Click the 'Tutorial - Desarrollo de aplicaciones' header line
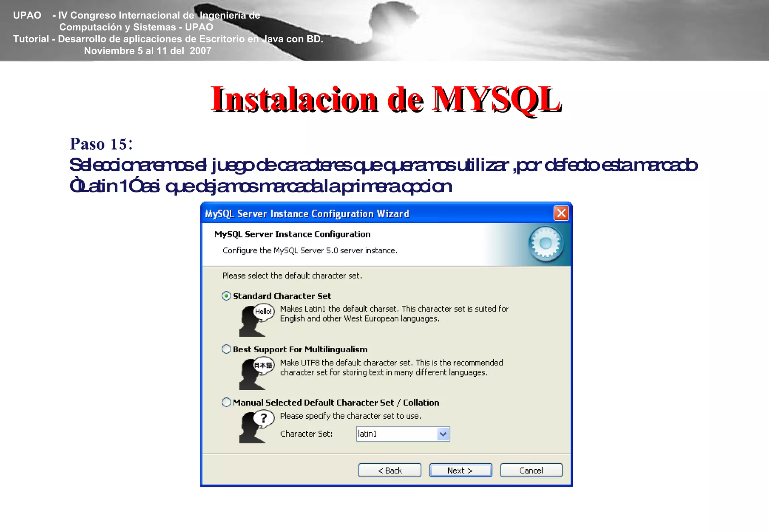The image size is (769, 532). point(168,39)
